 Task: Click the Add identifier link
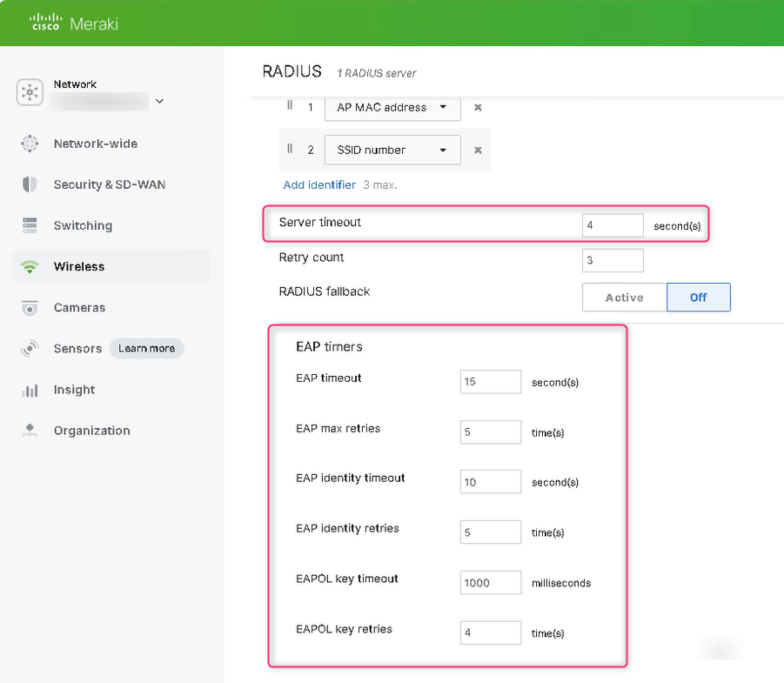[319, 184]
